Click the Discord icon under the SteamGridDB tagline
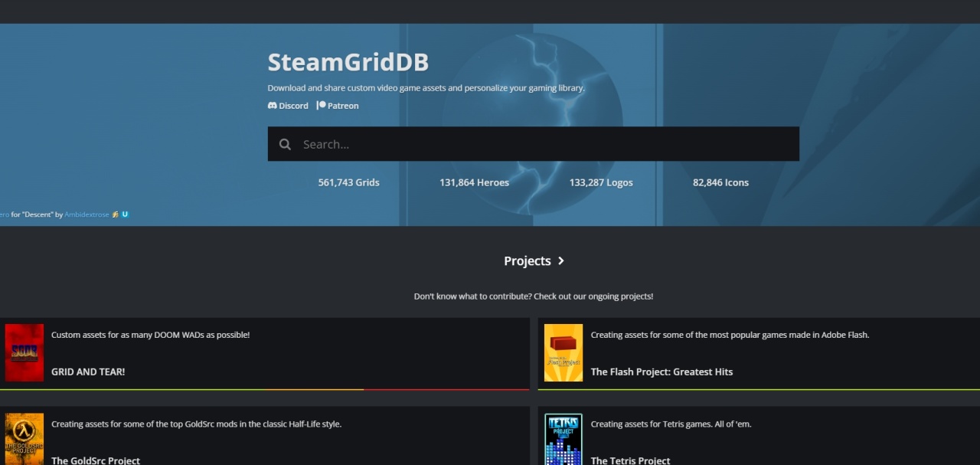The width and height of the screenshot is (980, 465). click(272, 106)
